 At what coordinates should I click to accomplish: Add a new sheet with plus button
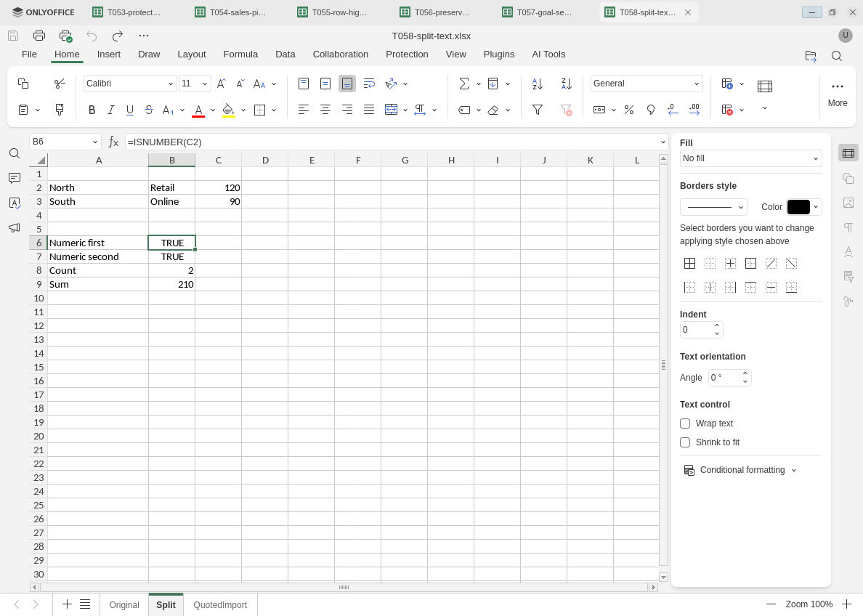[x=67, y=604]
